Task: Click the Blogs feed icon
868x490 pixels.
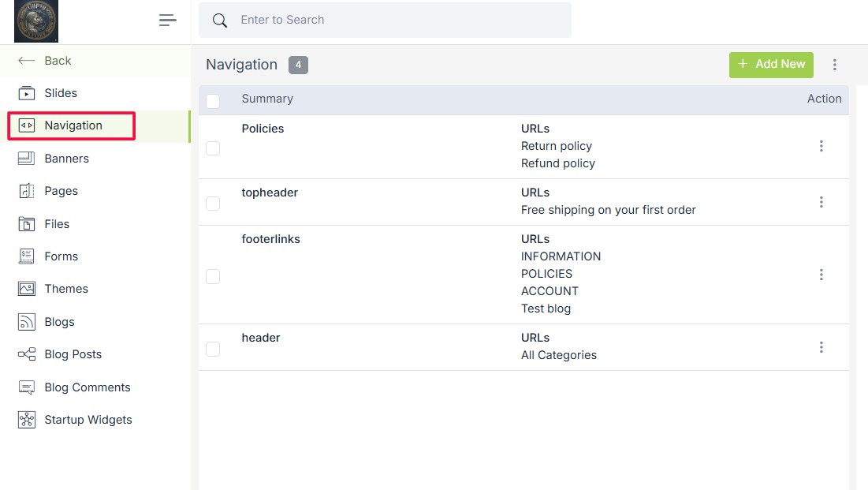Action: point(27,322)
